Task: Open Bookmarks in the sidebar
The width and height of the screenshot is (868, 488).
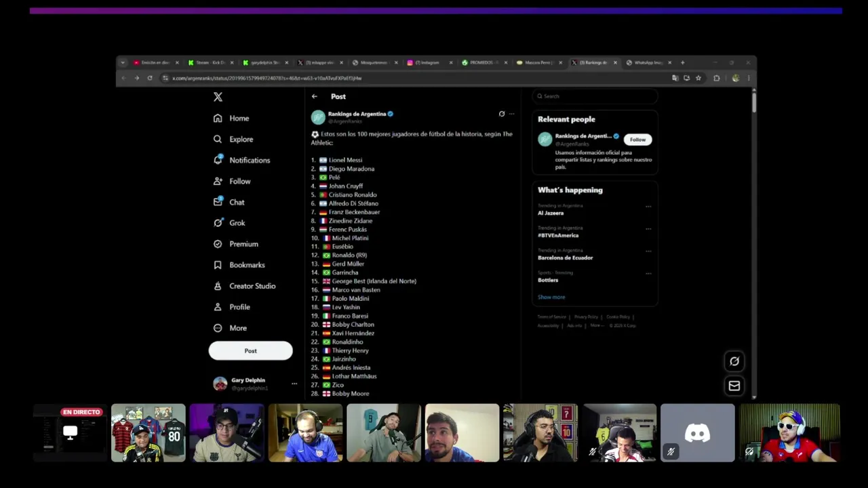Action: click(x=239, y=265)
